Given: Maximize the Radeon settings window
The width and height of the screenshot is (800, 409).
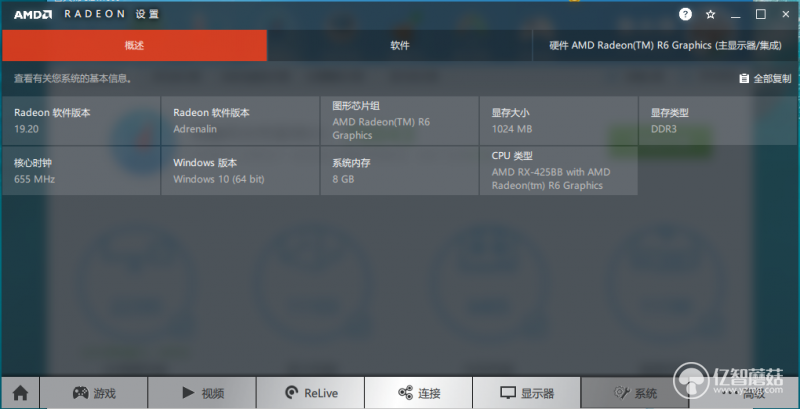Looking at the screenshot, I should (761, 14).
